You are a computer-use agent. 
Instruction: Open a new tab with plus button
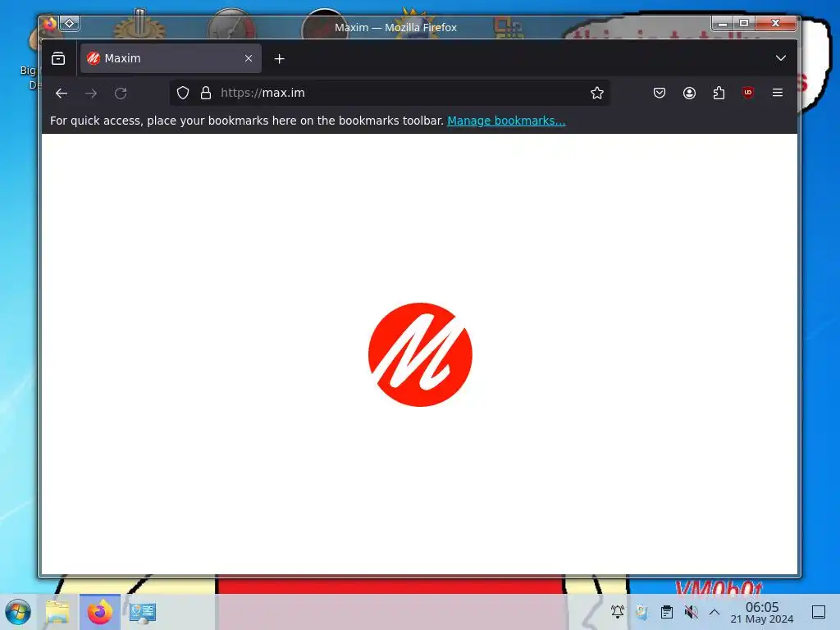[x=279, y=58]
